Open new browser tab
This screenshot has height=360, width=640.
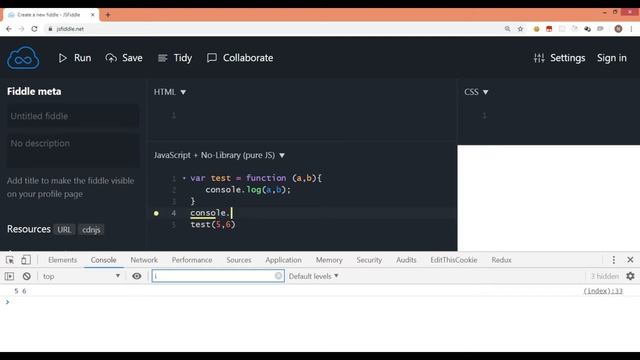tap(108, 15)
